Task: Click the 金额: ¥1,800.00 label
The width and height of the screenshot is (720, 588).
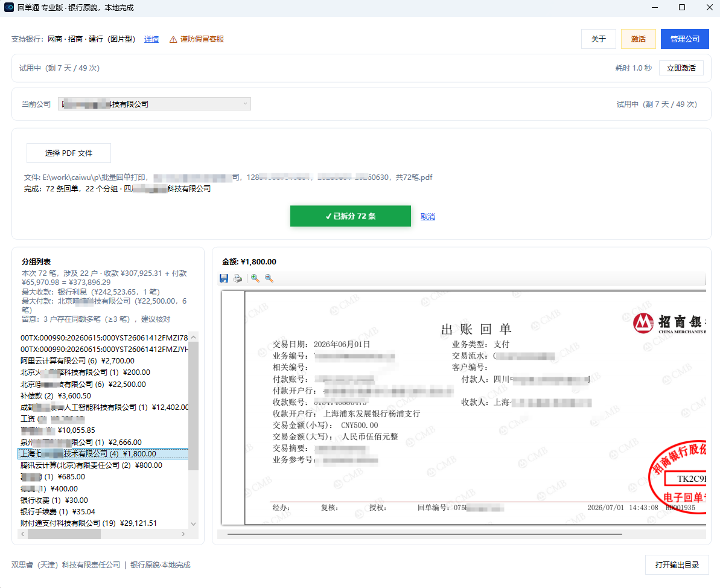Action: point(249,262)
